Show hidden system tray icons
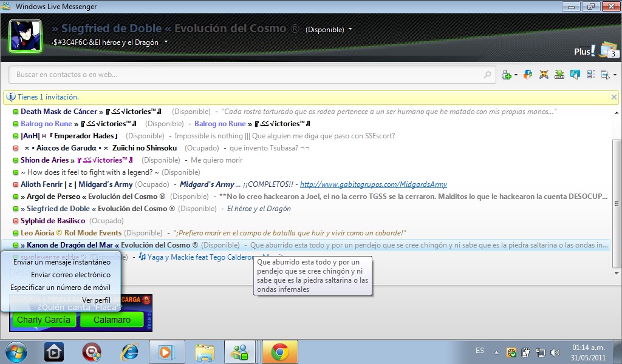 (x=496, y=352)
